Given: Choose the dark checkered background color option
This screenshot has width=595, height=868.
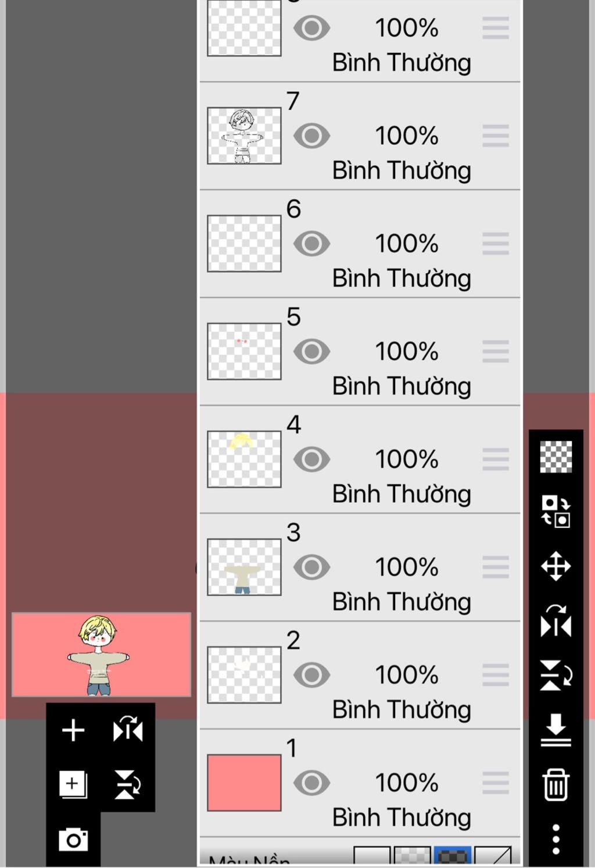Looking at the screenshot, I should pyautogui.click(x=453, y=856).
